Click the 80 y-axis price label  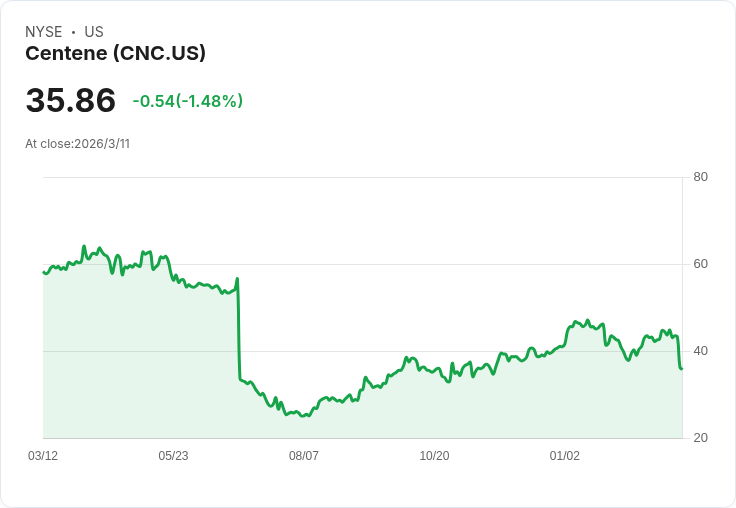click(701, 178)
